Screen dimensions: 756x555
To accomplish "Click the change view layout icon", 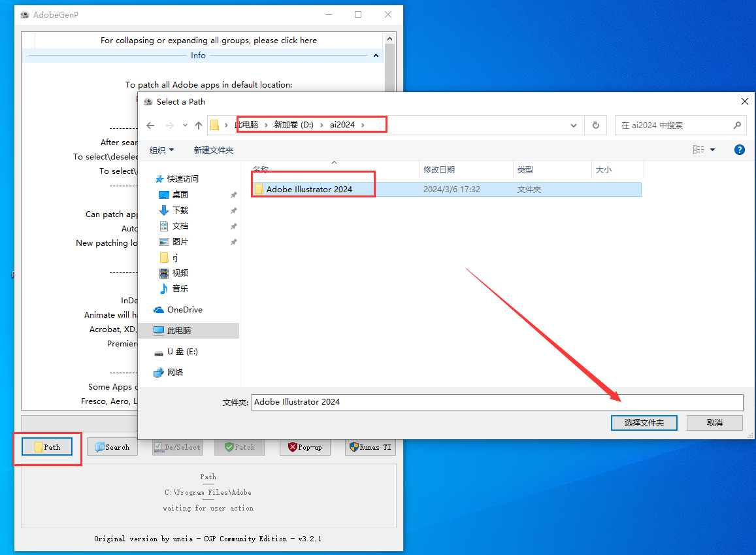I will (698, 150).
